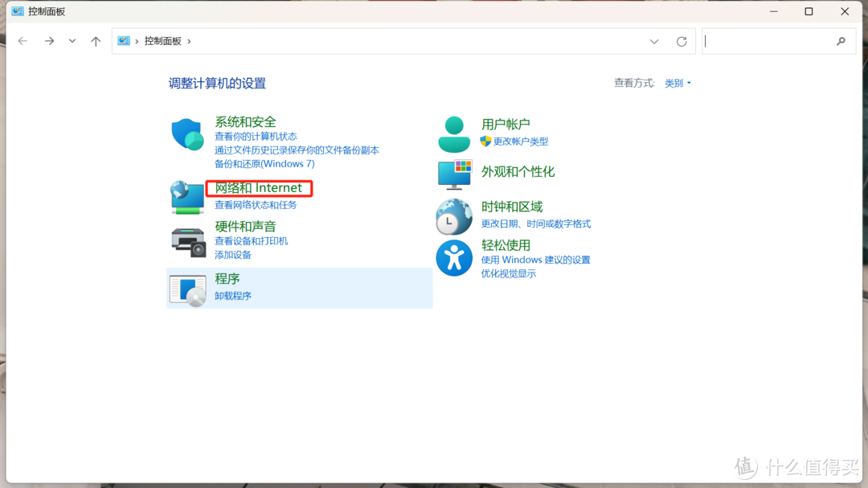Viewport: 868px width, 488px height.
Task: Open the 外观和个性化 category
Action: [518, 172]
